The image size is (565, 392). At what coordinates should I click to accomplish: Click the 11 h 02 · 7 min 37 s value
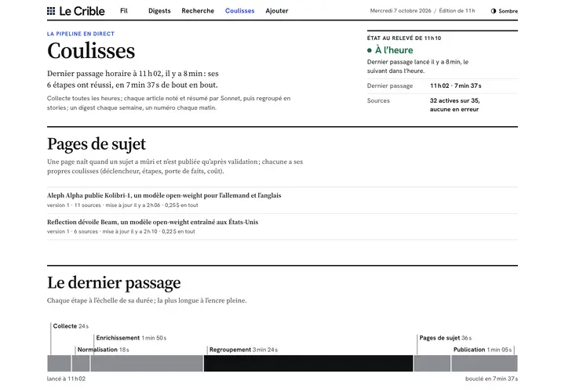[x=455, y=85]
